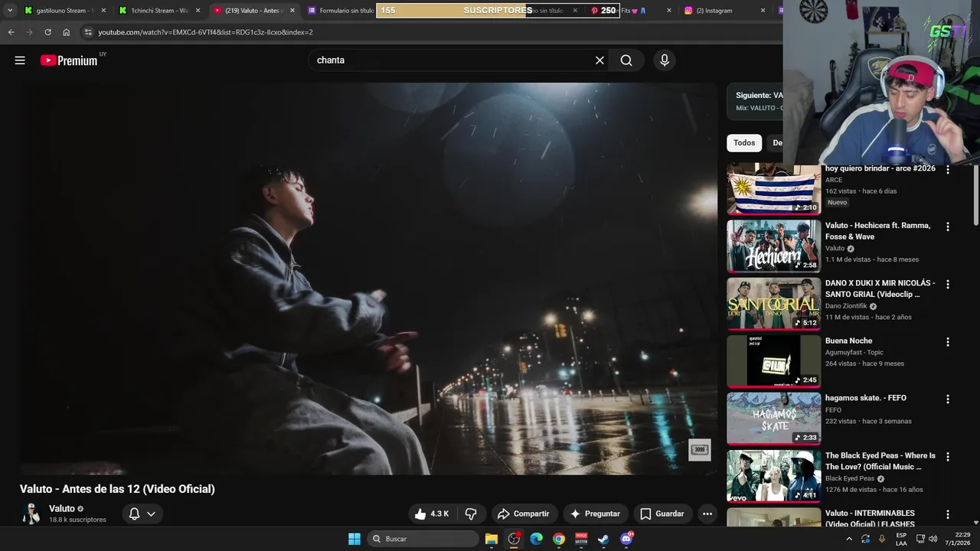Image resolution: width=980 pixels, height=551 pixels.
Task: Open the Valuto channel name link
Action: [x=62, y=508]
